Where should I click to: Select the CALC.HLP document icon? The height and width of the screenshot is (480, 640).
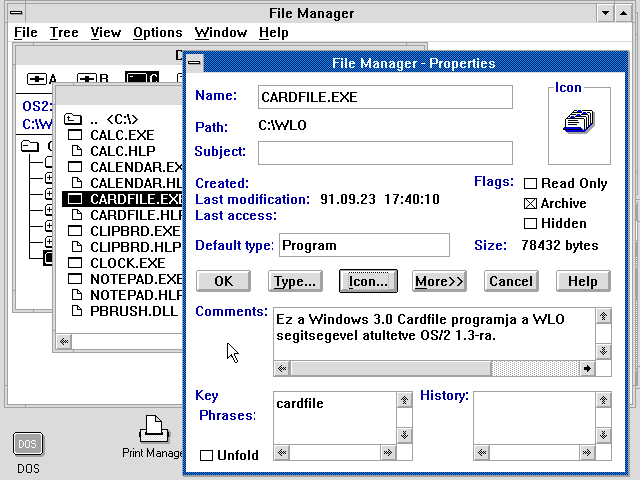(76, 151)
